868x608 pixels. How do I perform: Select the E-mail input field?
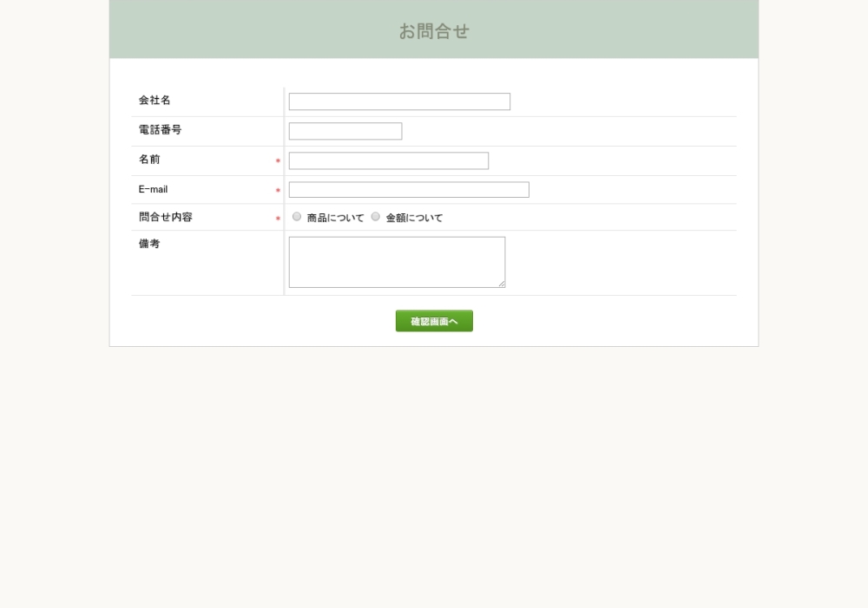point(408,190)
